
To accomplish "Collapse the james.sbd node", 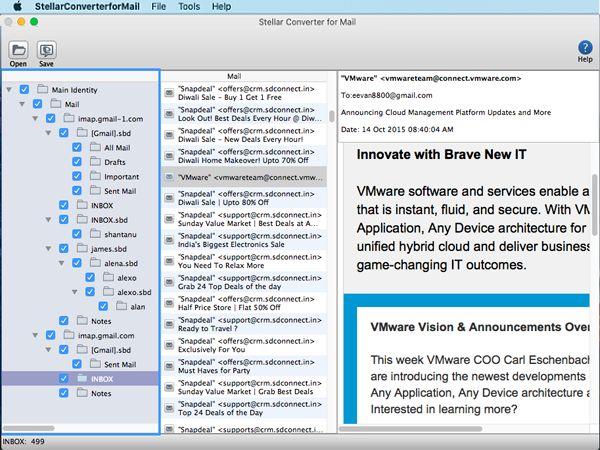I will [49, 249].
